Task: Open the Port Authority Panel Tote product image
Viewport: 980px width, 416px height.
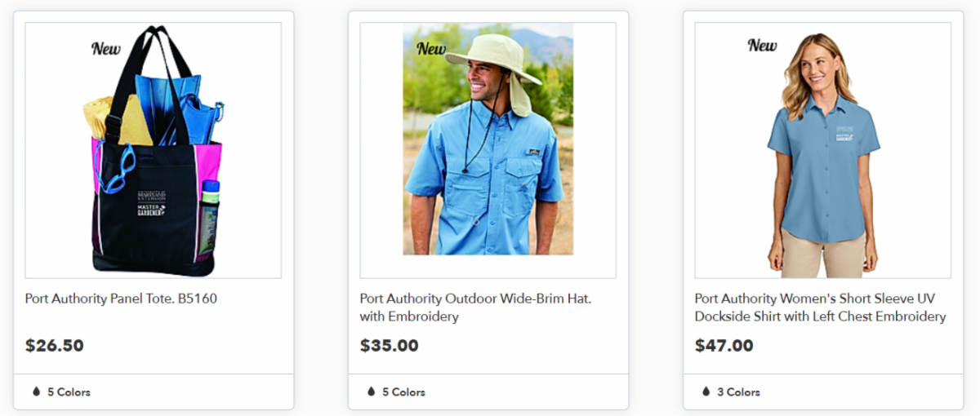Action: pyautogui.click(x=154, y=150)
